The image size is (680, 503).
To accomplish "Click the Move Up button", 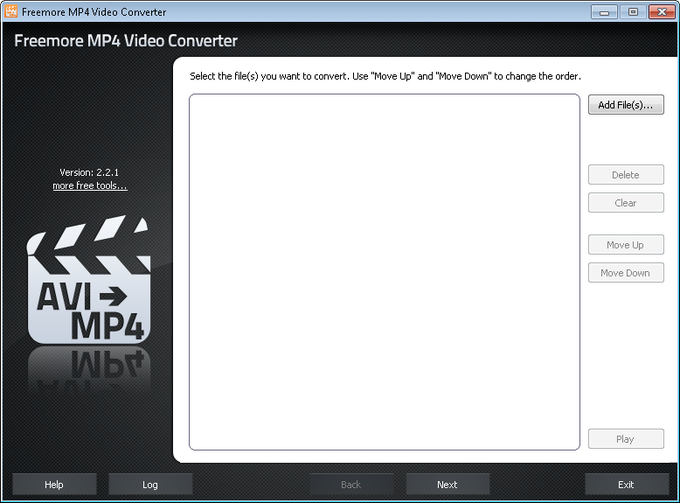I will click(x=626, y=245).
